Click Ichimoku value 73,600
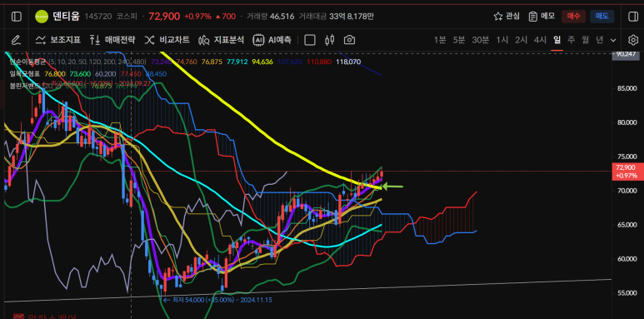The image size is (644, 319). (x=80, y=74)
